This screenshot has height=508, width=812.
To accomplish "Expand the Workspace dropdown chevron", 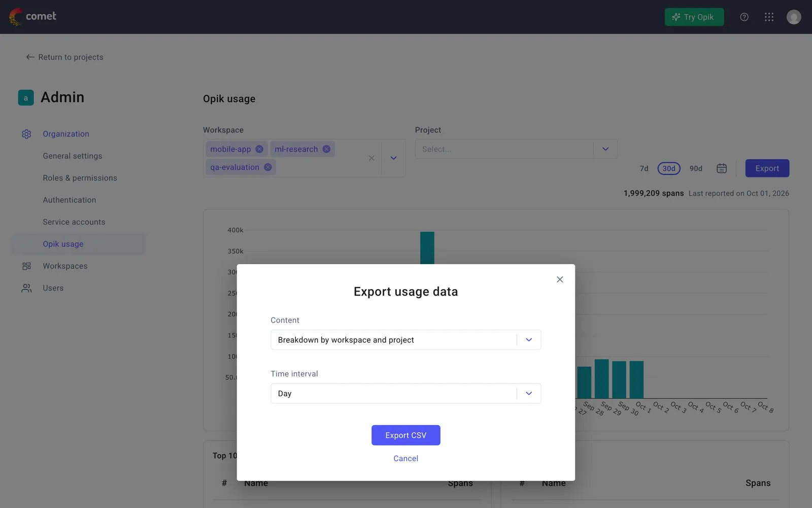I will click(393, 158).
